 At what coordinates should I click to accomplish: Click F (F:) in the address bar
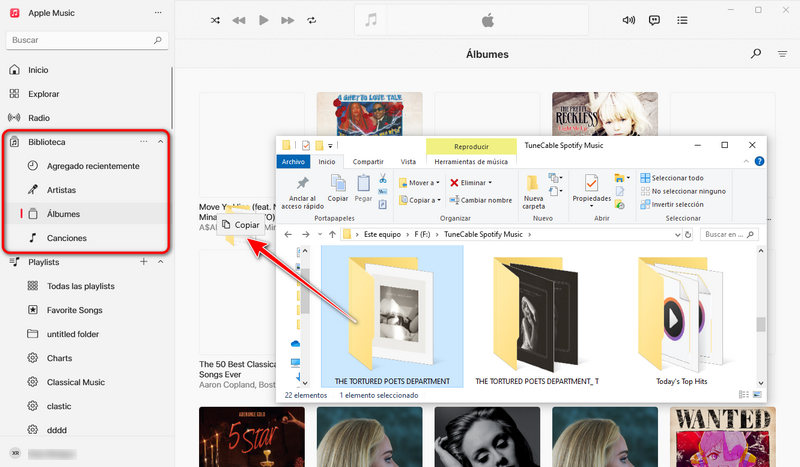tap(422, 234)
